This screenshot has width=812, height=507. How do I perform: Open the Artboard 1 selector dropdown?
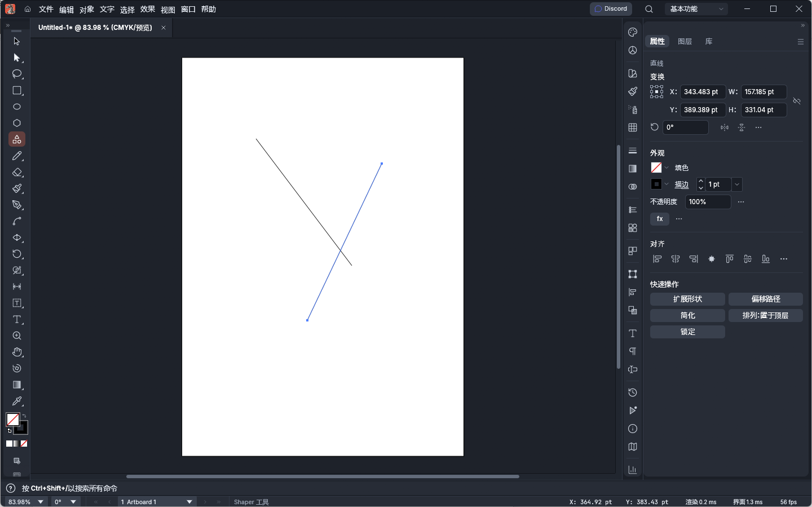coord(189,502)
